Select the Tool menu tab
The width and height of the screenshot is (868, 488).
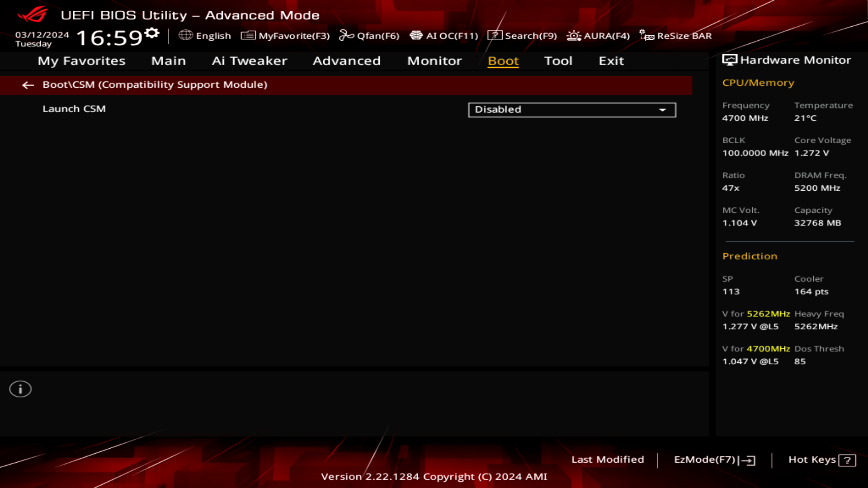[557, 60]
